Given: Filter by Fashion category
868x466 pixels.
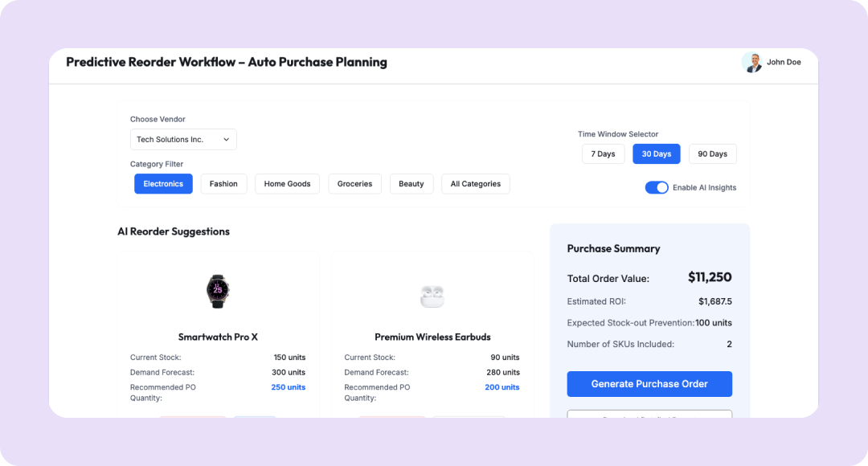Looking at the screenshot, I should pyautogui.click(x=223, y=184).
